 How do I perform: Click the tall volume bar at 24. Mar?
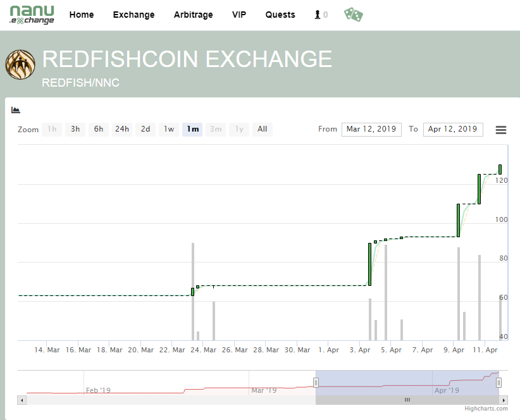point(193,292)
